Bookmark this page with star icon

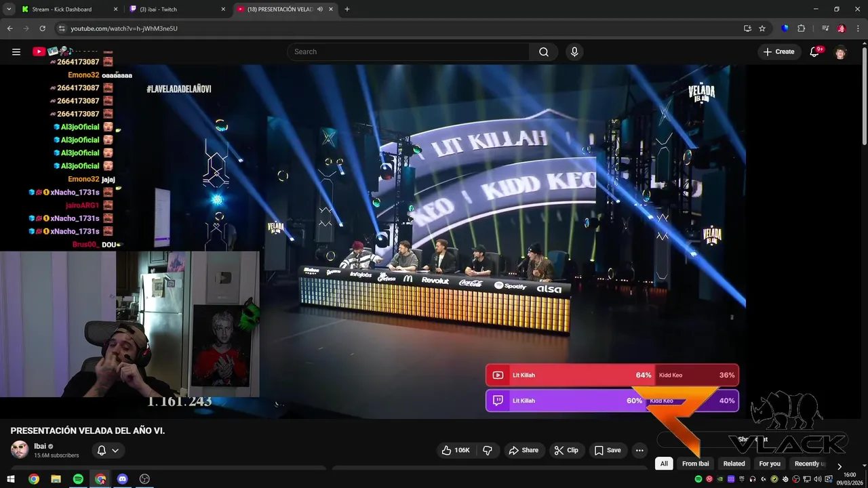click(x=762, y=28)
